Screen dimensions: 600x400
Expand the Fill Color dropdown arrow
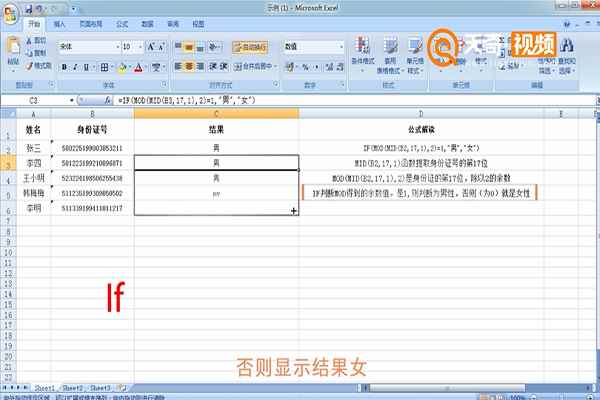(x=130, y=67)
